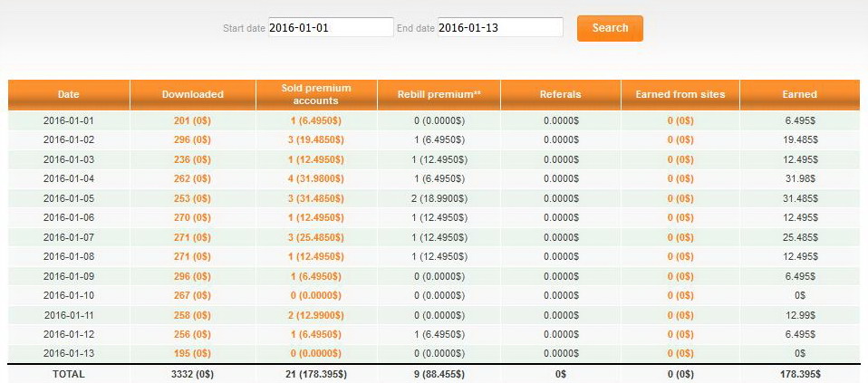Viewport: 868px width, 383px height.
Task: Click the Sold premium accounts header
Action: tap(316, 94)
